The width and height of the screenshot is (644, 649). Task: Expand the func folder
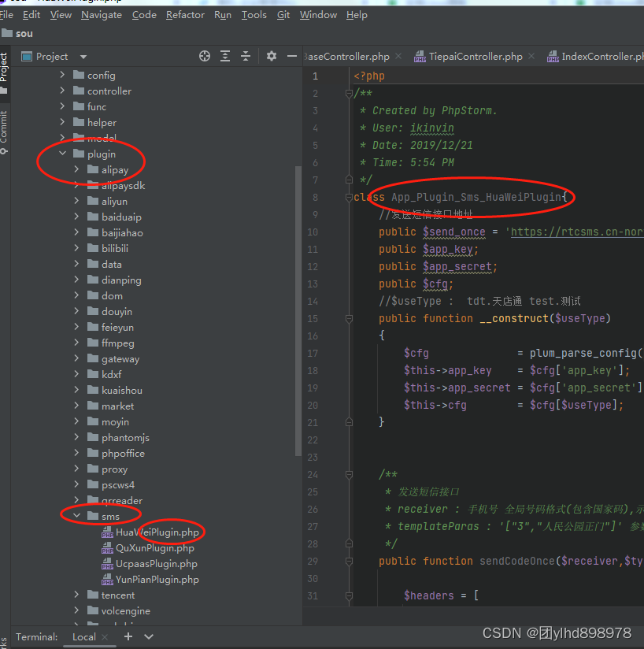62,106
